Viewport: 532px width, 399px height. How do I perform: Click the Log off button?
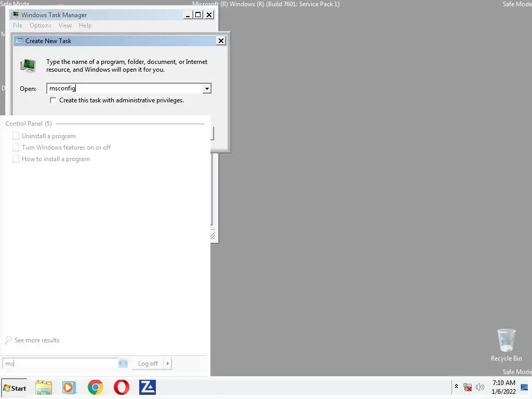pyautogui.click(x=148, y=364)
